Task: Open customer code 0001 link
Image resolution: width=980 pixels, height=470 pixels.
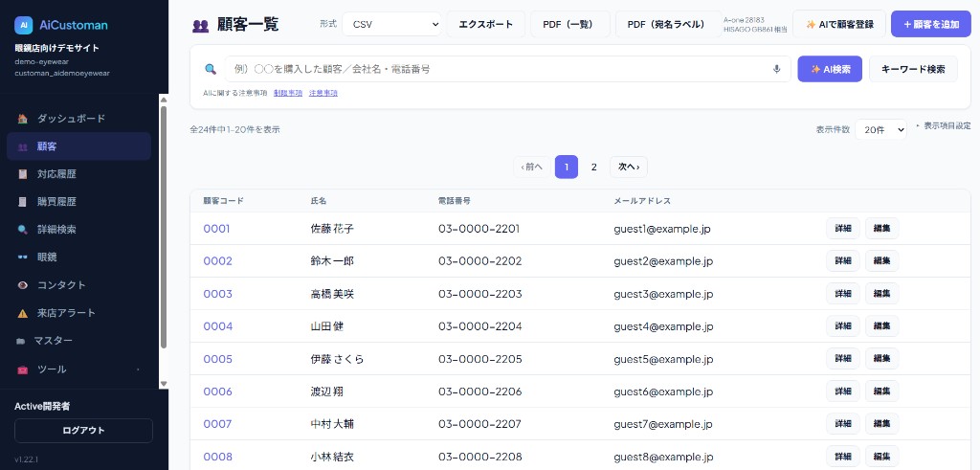Action: click(217, 229)
